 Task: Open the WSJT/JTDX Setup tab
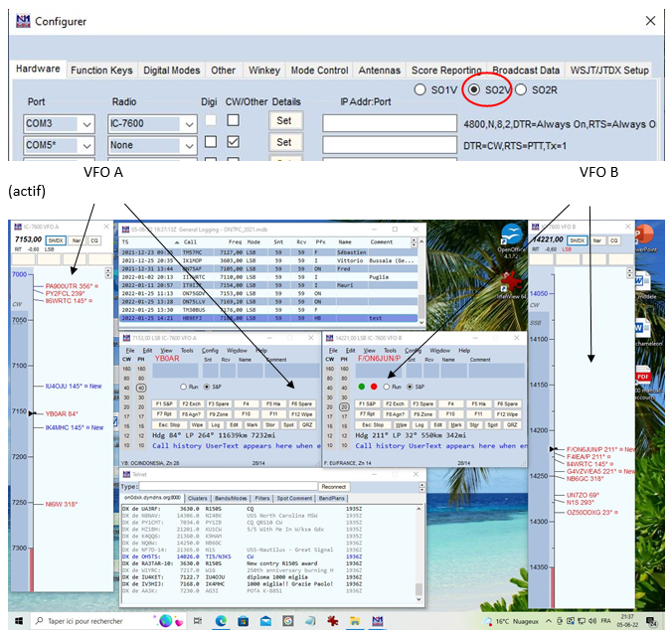[609, 71]
